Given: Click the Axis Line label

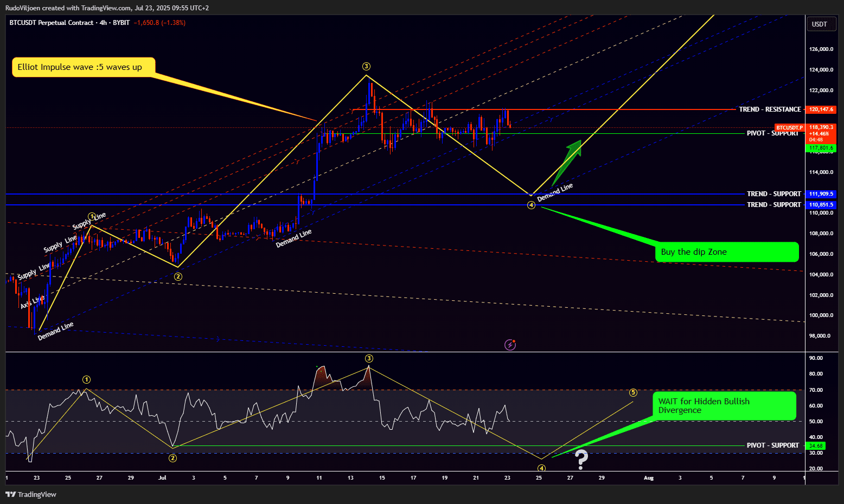Looking at the screenshot, I should point(33,302).
